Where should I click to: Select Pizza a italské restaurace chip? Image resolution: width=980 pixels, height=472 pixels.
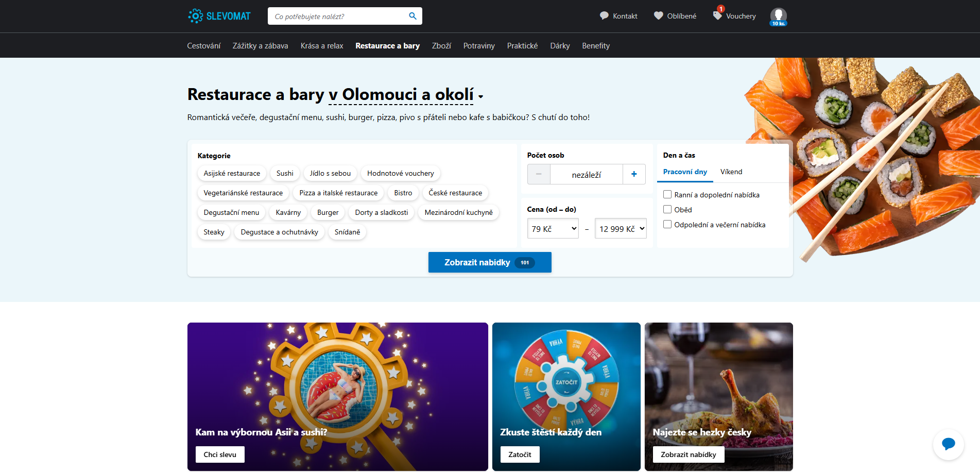coord(338,193)
